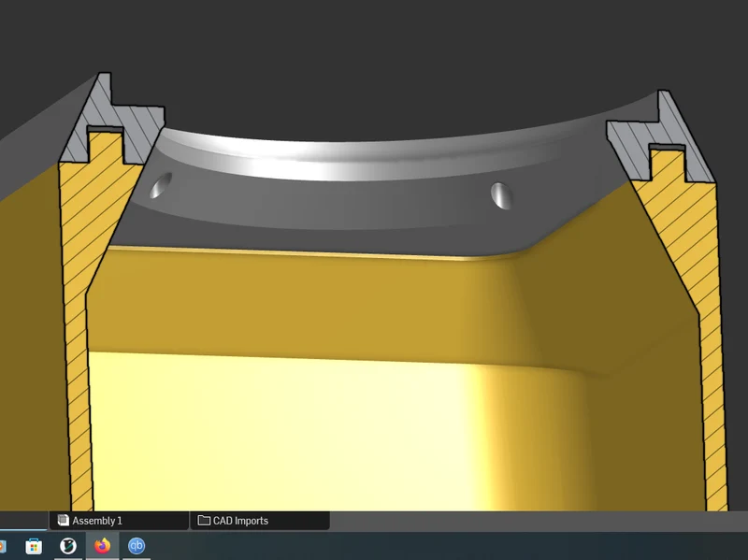Click the partially visible leftmost taskbar icon
The height and width of the screenshot is (560, 748).
click(3, 546)
